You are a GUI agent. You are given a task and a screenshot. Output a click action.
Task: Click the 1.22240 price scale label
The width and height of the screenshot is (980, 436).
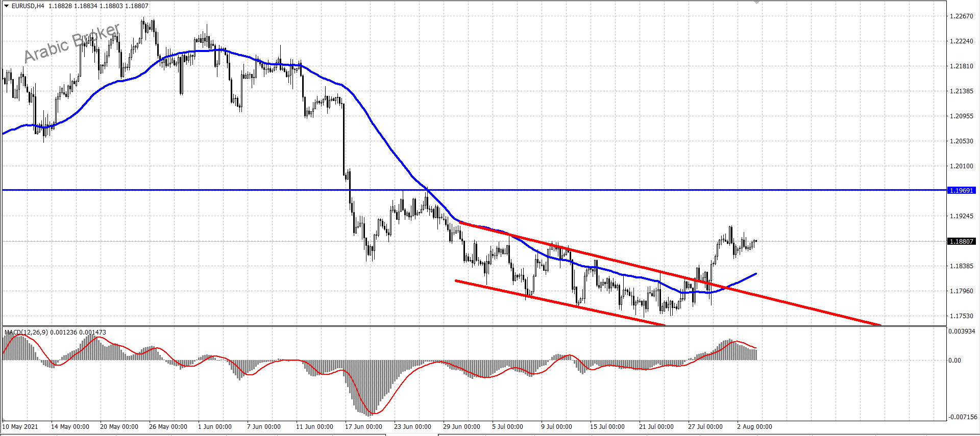pyautogui.click(x=961, y=41)
